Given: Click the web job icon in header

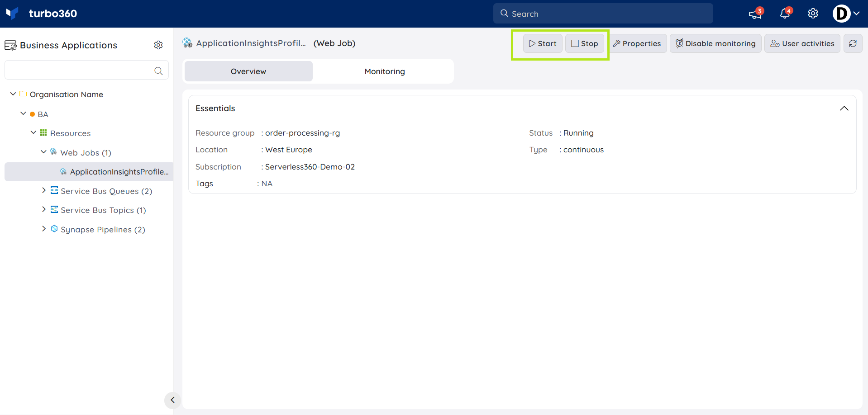Looking at the screenshot, I should pos(187,43).
